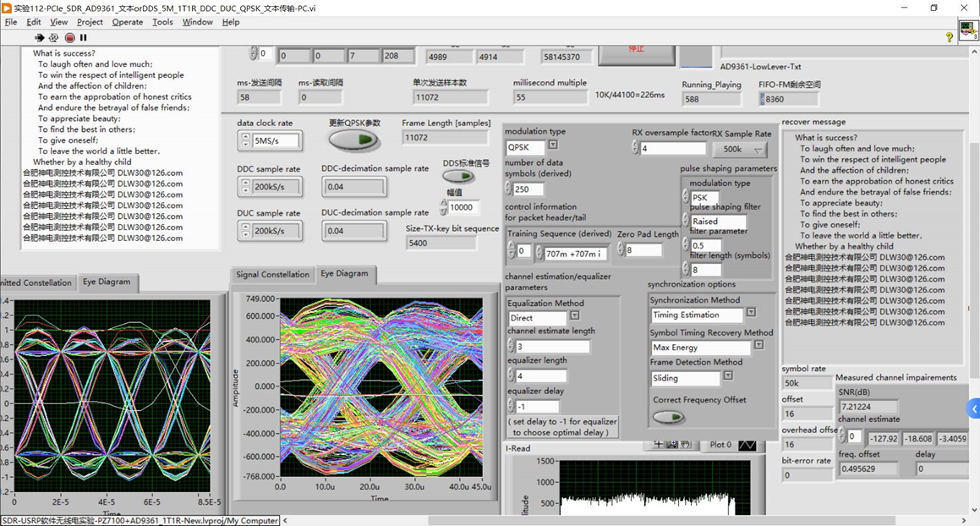Open Synchronization Method Timing Estimation dropdown

[751, 312]
